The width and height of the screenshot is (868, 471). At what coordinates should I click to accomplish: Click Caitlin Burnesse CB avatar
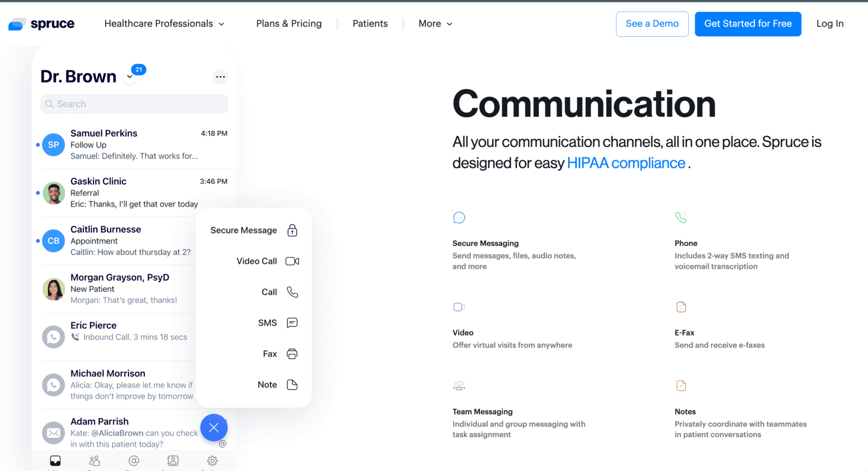54,241
